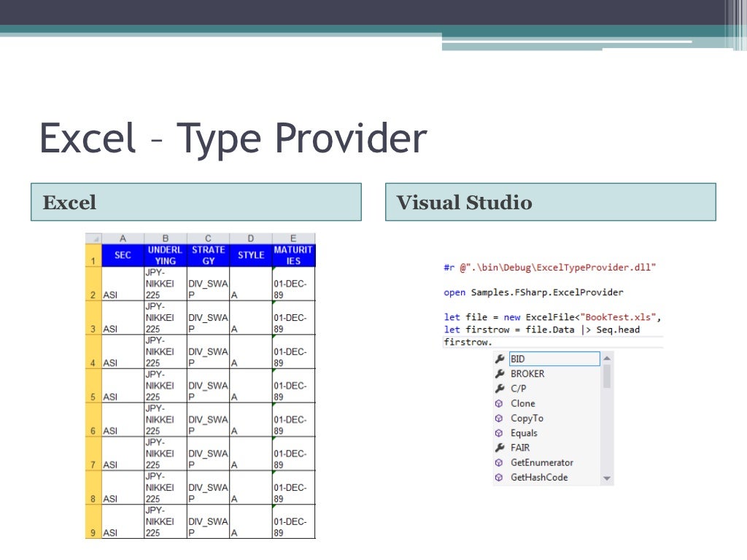Choose C/P from the completion list
This screenshot has width=747, height=560.
click(519, 389)
